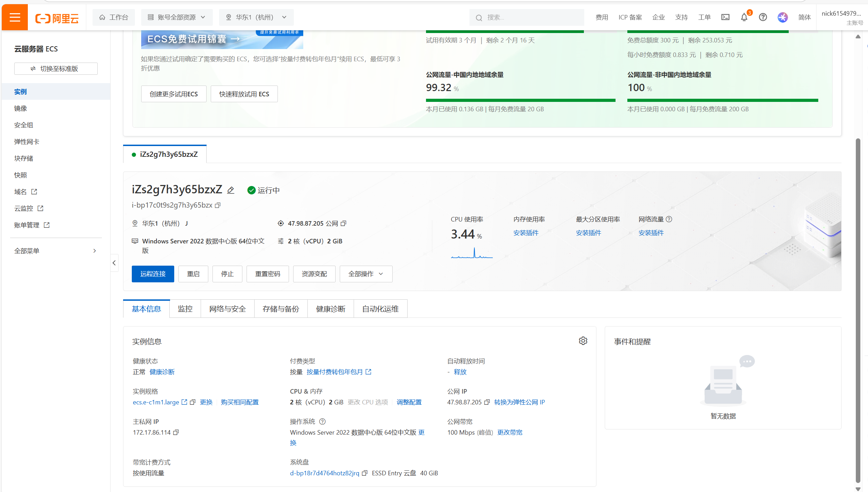Click 重启 button
Viewport: 868px width, 492px height.
click(193, 274)
